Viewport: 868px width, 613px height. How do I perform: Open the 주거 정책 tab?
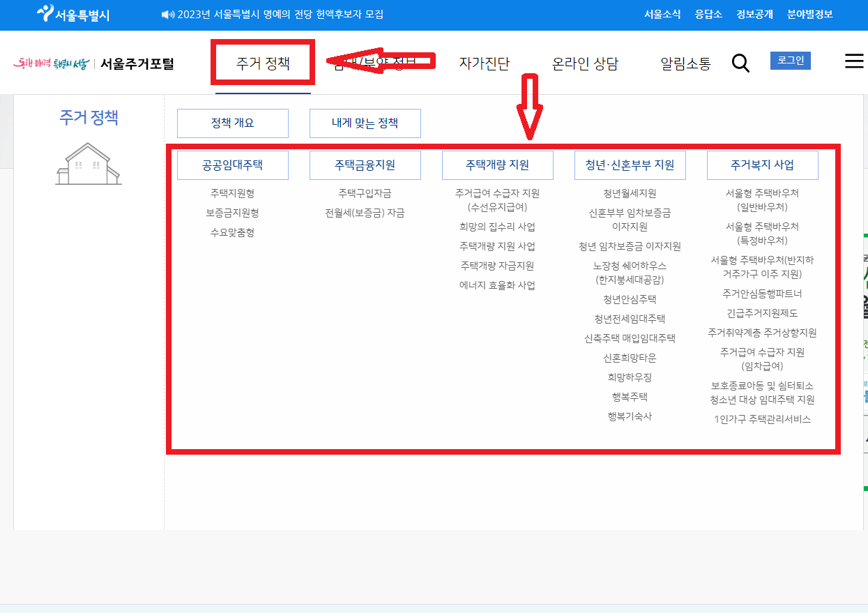click(x=263, y=62)
